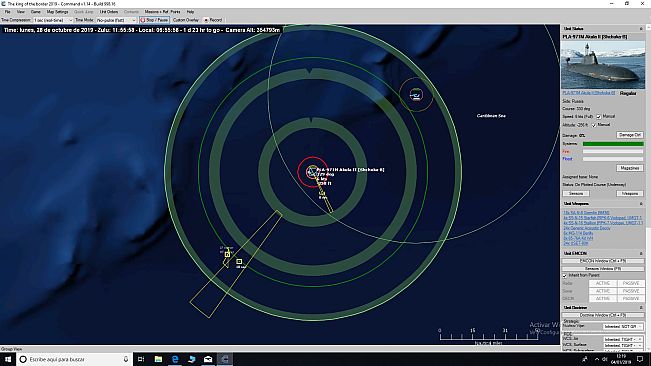Open the Unit Orders menu
The image size is (651, 366).
pos(109,12)
